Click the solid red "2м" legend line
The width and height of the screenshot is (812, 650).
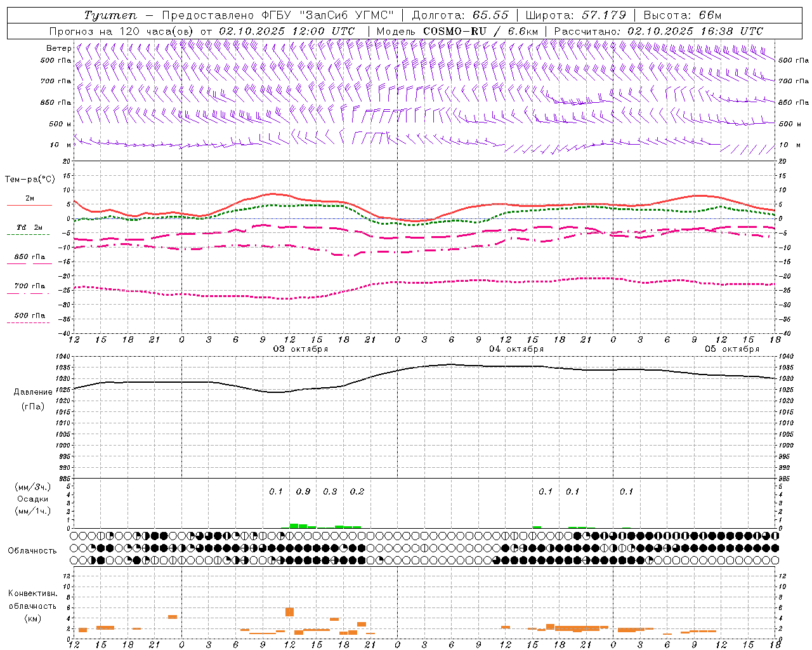pyautogui.click(x=29, y=205)
